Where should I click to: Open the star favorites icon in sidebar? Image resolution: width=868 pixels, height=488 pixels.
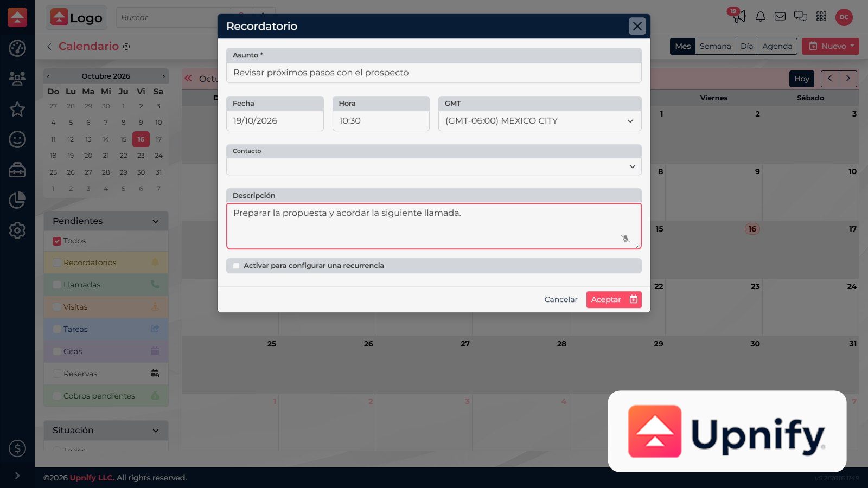point(17,109)
